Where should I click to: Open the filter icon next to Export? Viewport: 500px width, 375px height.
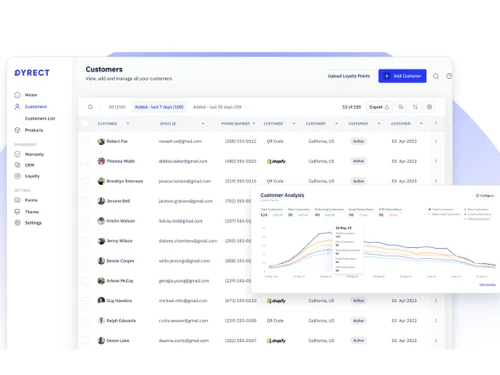tap(401, 107)
